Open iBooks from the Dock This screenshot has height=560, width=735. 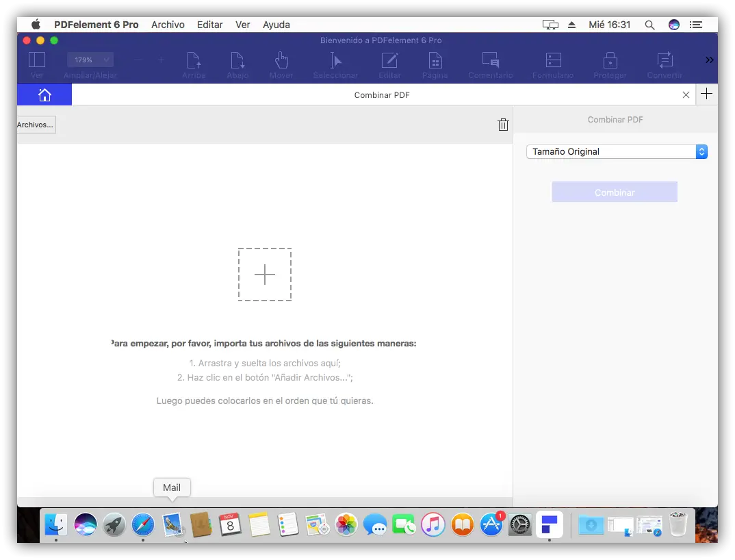[462, 524]
